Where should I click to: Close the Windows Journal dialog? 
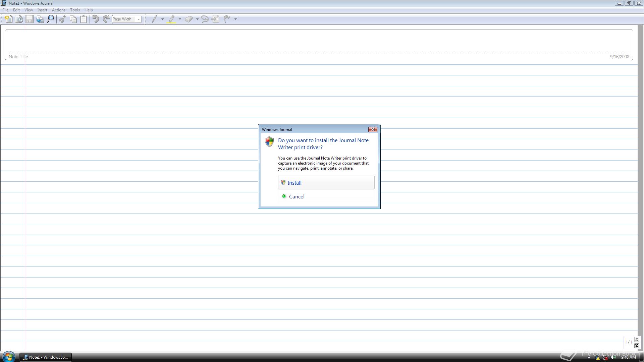(373, 129)
